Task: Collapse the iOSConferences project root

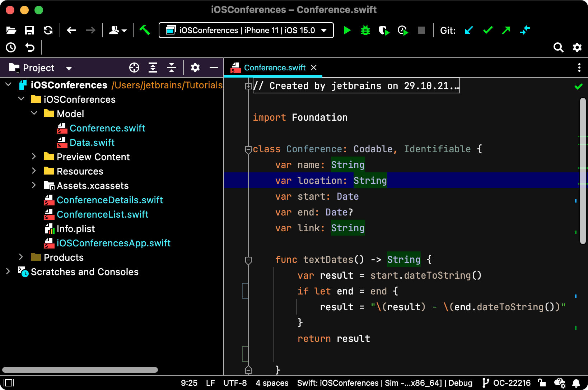Action: click(x=9, y=85)
